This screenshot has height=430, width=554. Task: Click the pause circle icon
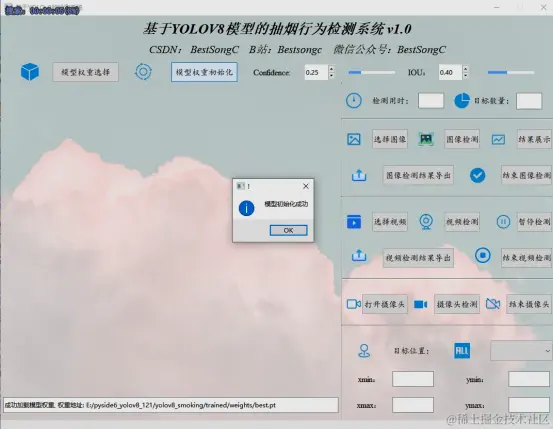point(503,222)
